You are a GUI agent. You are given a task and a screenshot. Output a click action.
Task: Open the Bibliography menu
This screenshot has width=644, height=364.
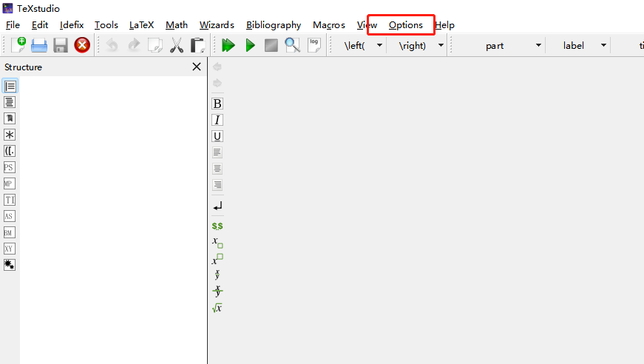[x=274, y=25]
